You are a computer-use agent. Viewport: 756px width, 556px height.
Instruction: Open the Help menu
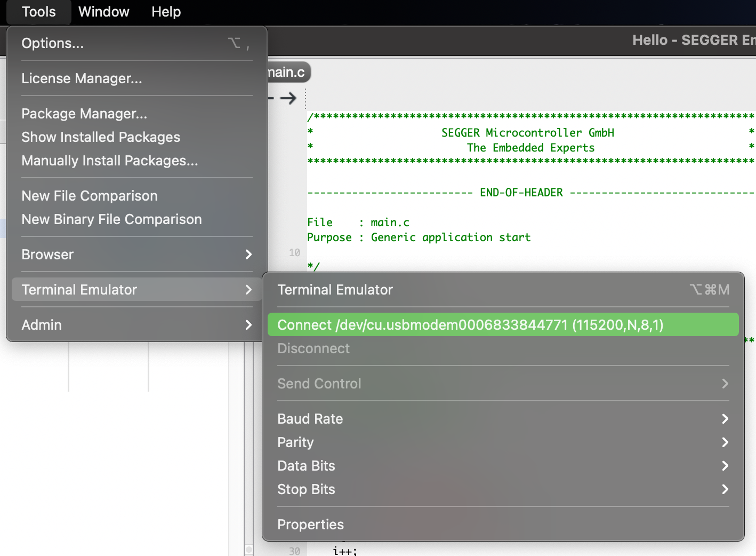[165, 11]
